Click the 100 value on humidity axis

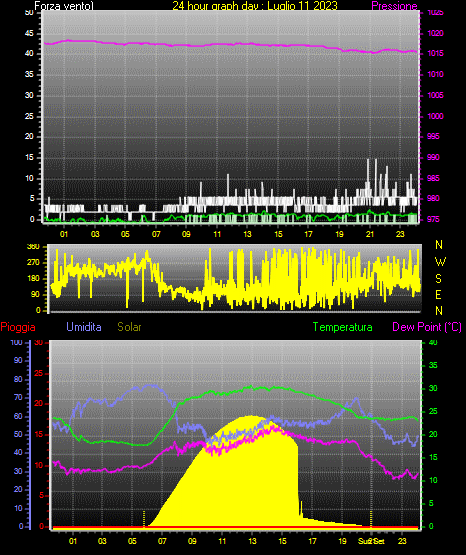click(16, 342)
